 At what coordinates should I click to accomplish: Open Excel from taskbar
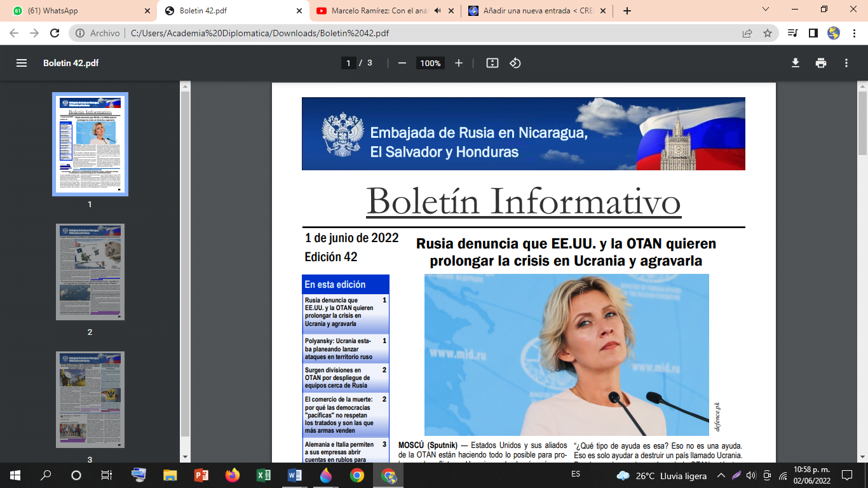[263, 475]
